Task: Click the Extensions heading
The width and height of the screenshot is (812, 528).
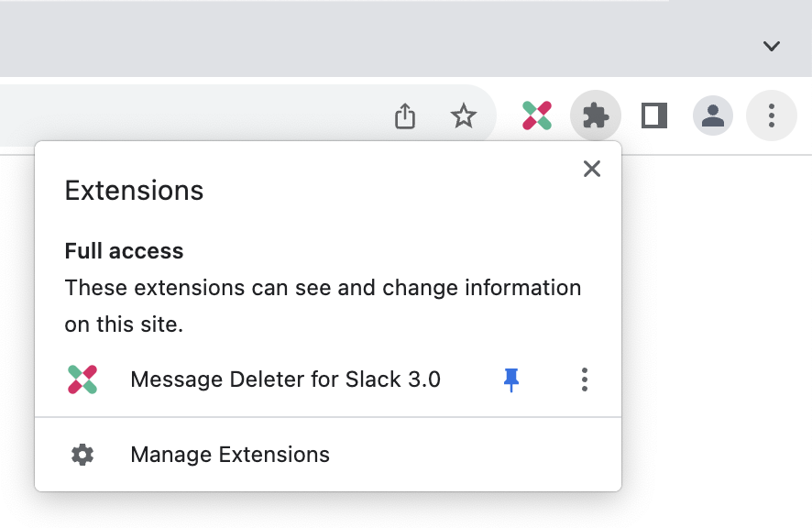Action: pyautogui.click(x=134, y=191)
